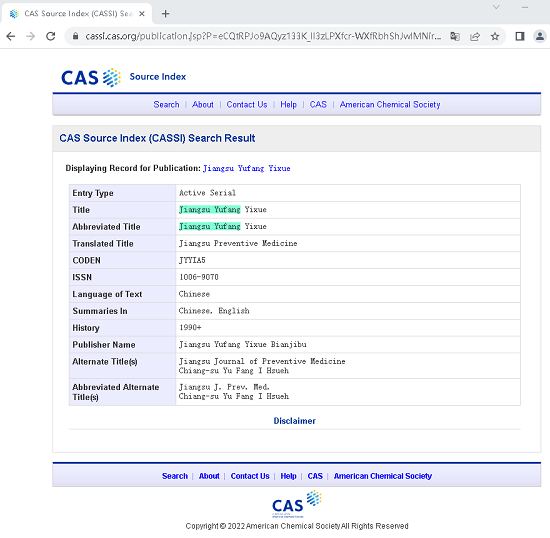This screenshot has width=550, height=538.
Task: Click the translate page icon
Action: coord(455,36)
